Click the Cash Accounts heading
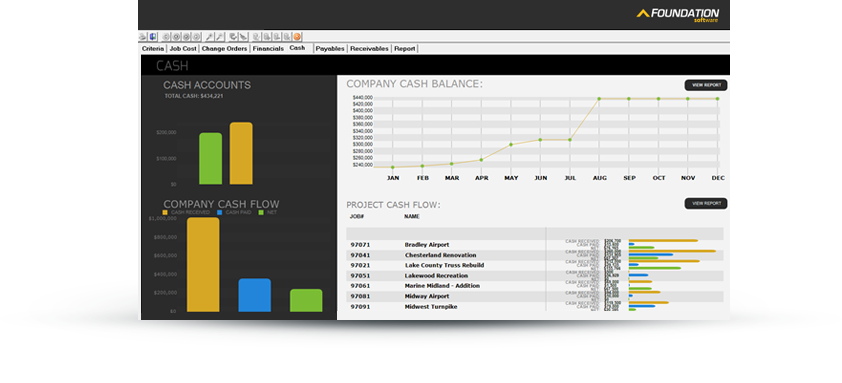 [x=207, y=85]
